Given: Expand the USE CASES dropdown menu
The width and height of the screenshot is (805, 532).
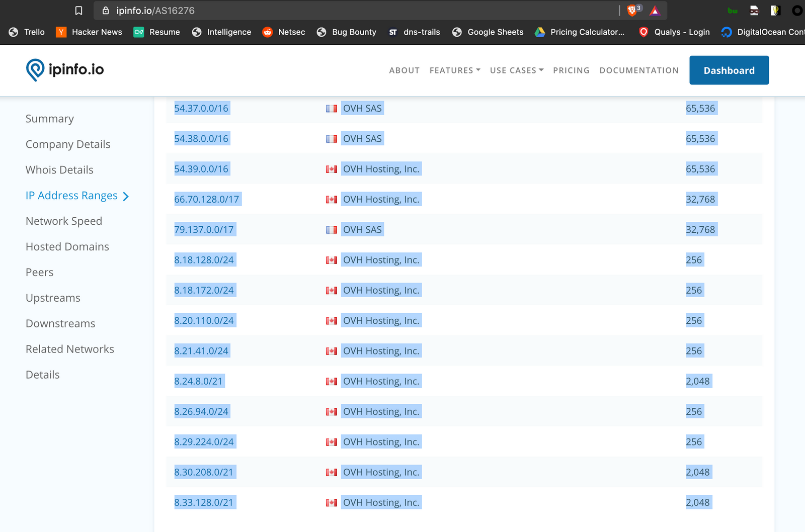Looking at the screenshot, I should [517, 70].
